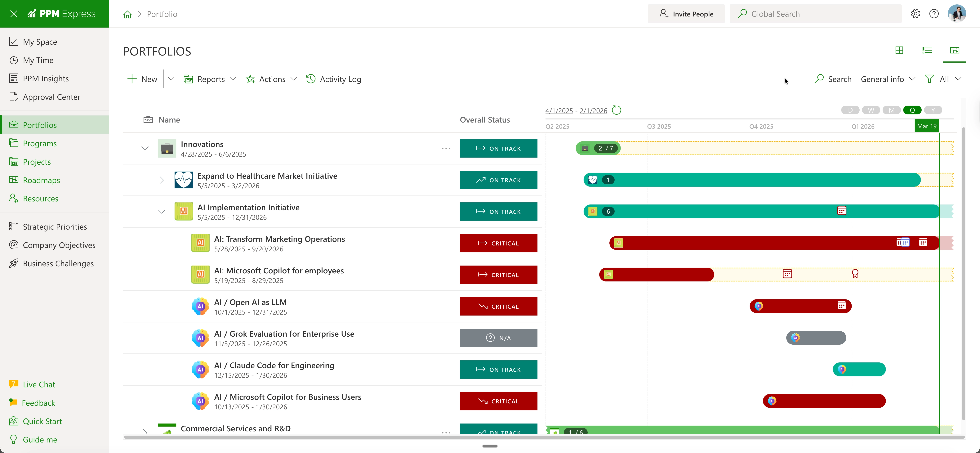
Task: Open the settings gear icon
Action: (x=915, y=14)
